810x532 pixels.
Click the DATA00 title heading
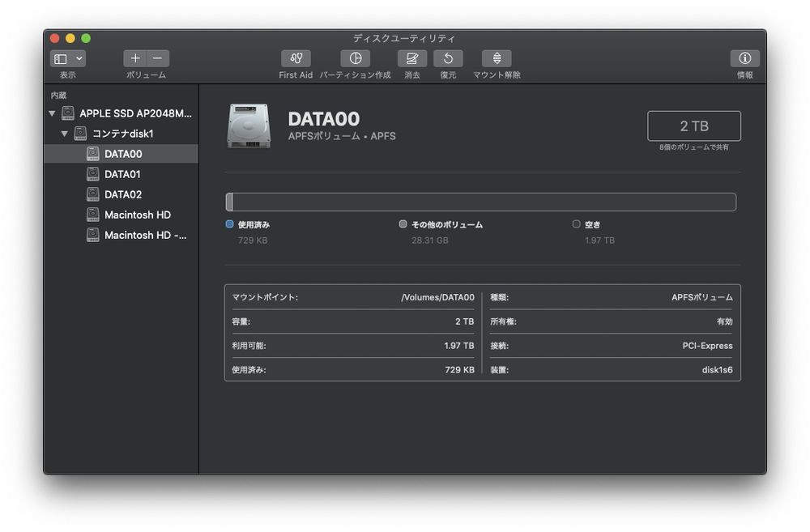(x=324, y=119)
